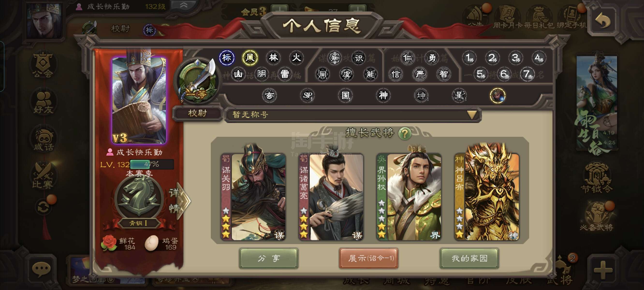Screen dimensions: 644x290
Task: Toggle the 标 card pack badge
Action: 227,58
